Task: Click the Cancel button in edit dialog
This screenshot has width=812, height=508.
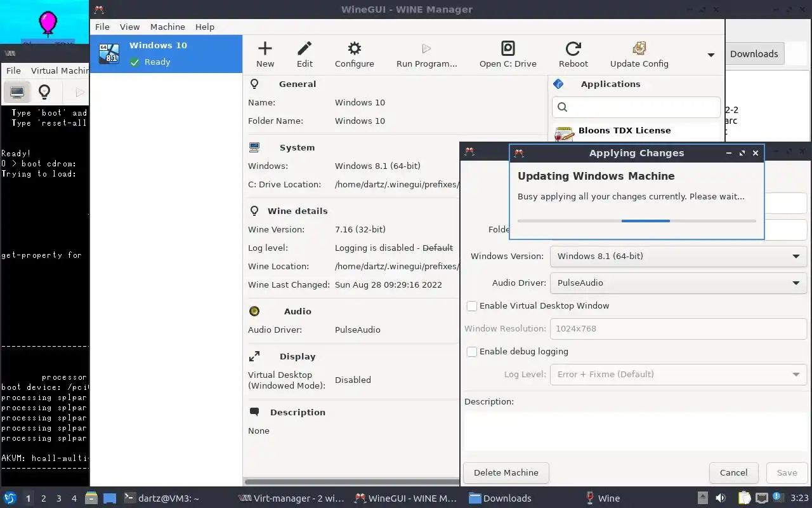Action: (x=733, y=472)
